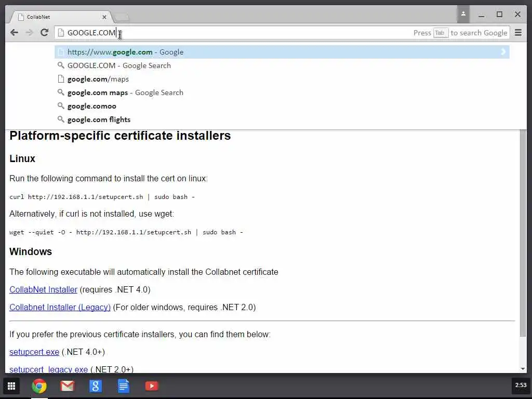Click the page icon in the address bar
The width and height of the screenshot is (532, 399).
click(61, 33)
